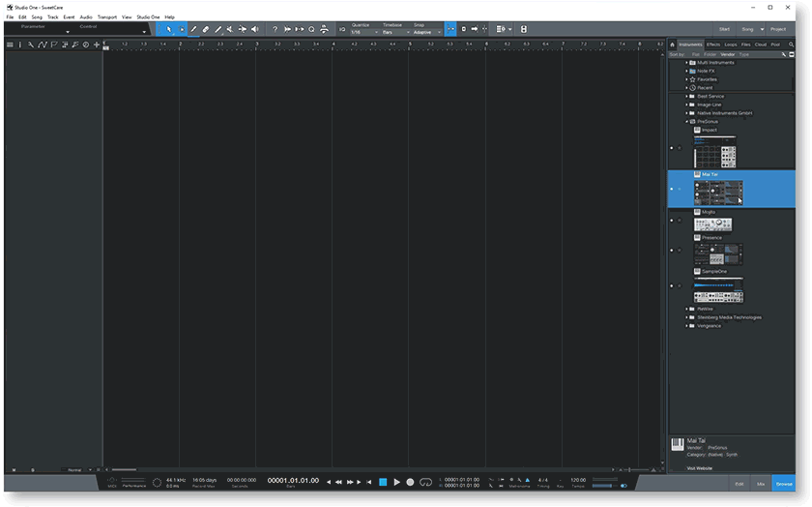Open the Control dropdown arrow
The height and width of the screenshot is (507, 812).
tap(144, 32)
